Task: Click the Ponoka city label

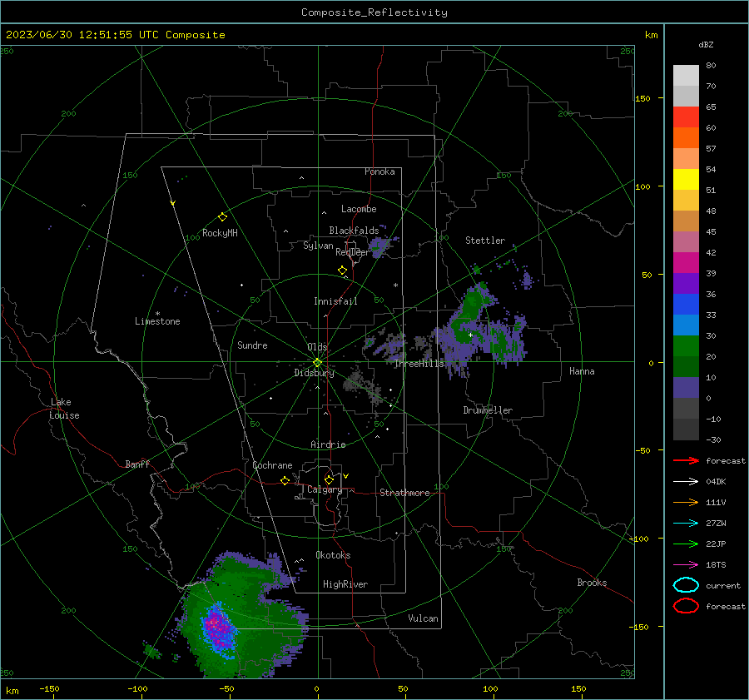Action: pyautogui.click(x=379, y=171)
